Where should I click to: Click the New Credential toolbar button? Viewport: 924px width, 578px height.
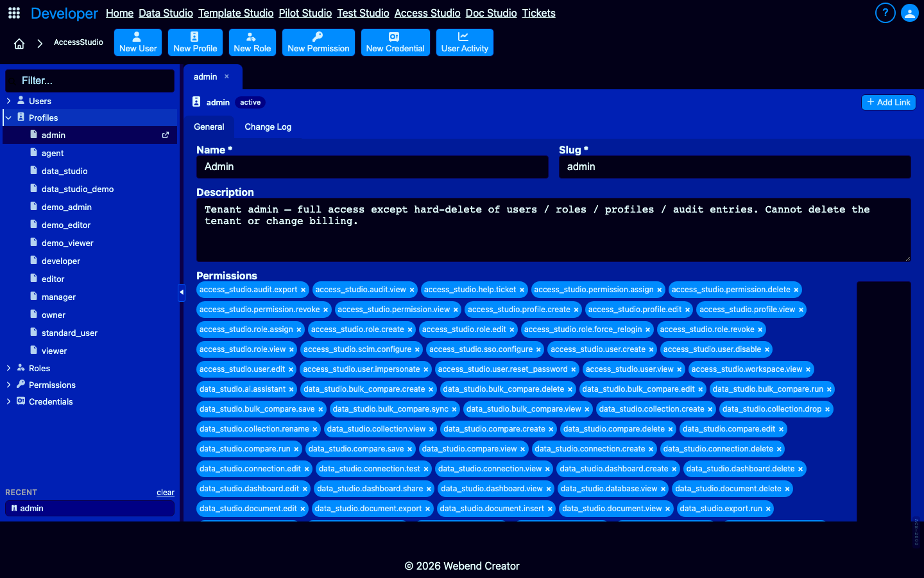pyautogui.click(x=395, y=42)
